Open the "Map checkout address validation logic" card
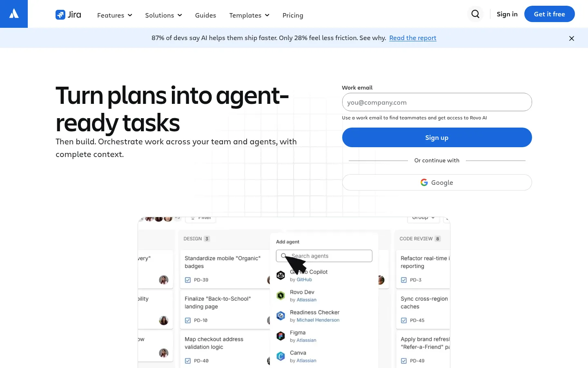This screenshot has height=368, width=588. click(x=225, y=350)
